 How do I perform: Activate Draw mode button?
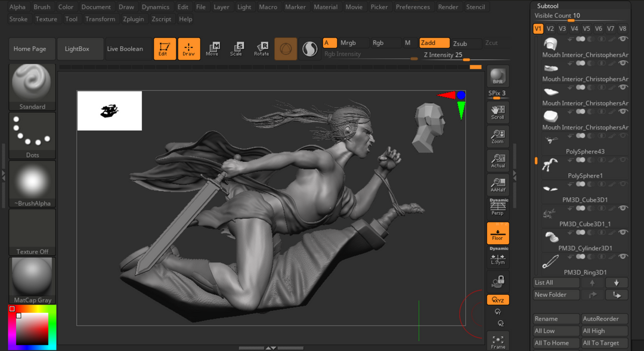[x=189, y=49]
